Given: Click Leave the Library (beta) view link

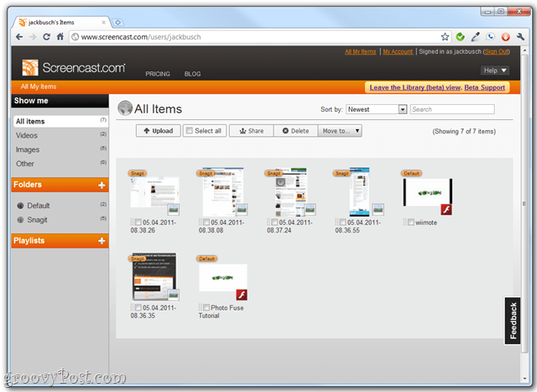Looking at the screenshot, I should click(x=415, y=87).
